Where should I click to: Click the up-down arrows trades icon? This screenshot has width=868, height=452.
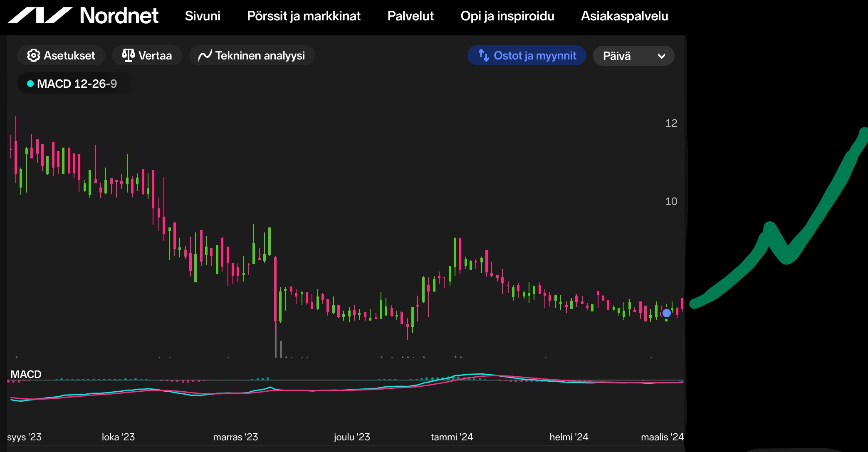pyautogui.click(x=483, y=55)
